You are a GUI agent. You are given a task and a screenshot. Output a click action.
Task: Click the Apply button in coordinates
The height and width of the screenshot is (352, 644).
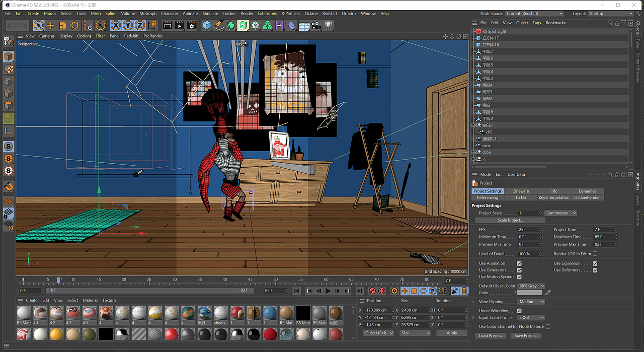tap(452, 333)
